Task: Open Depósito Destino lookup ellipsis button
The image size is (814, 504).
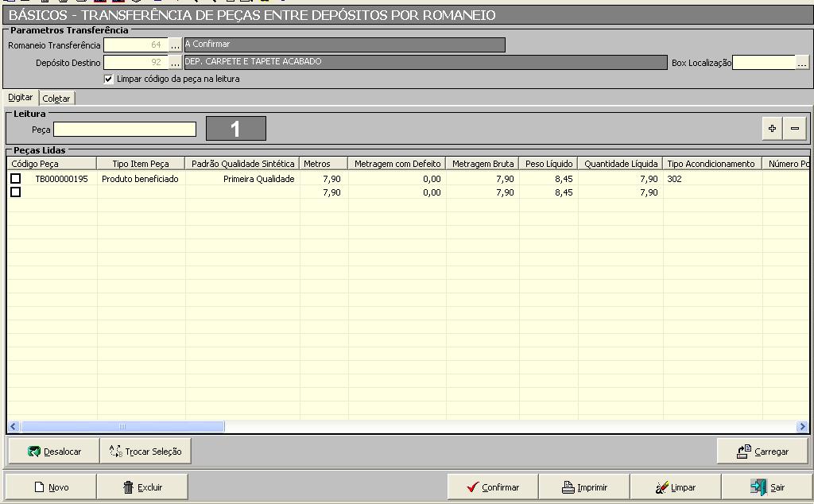Action: (x=175, y=62)
